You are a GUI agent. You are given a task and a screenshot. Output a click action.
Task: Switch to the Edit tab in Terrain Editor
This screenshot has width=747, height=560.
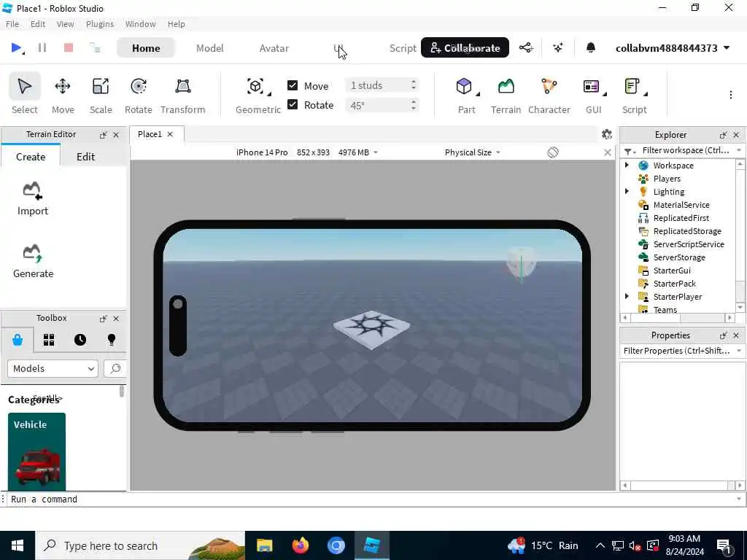[86, 157]
